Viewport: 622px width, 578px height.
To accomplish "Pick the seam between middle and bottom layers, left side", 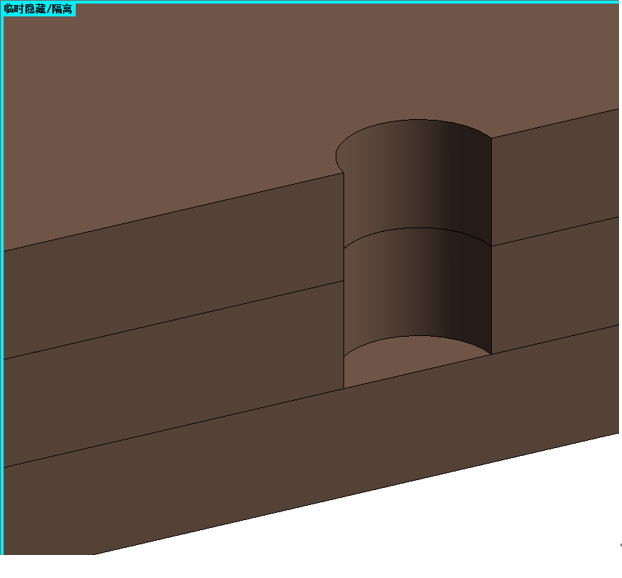I will tap(174, 428).
